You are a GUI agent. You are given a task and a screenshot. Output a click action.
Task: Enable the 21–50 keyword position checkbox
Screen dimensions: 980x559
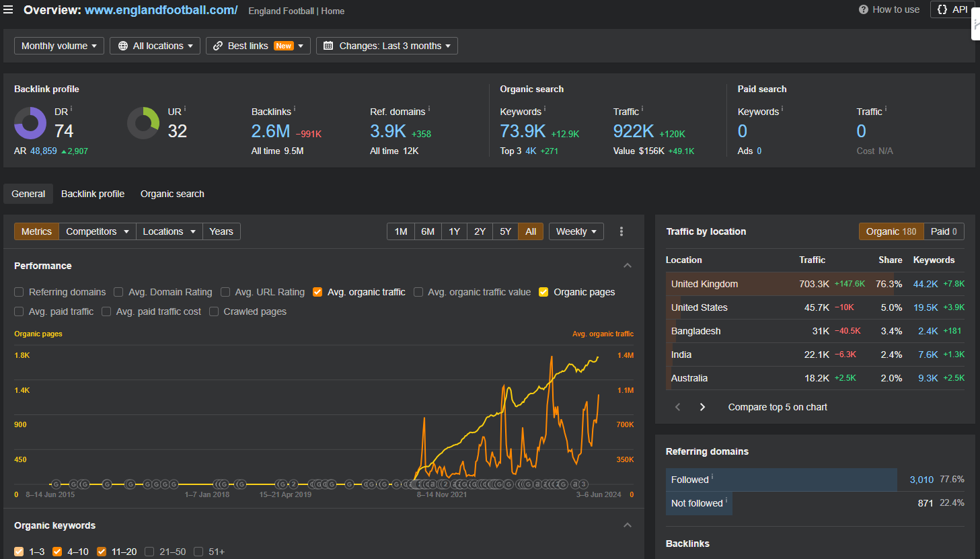[149, 552]
